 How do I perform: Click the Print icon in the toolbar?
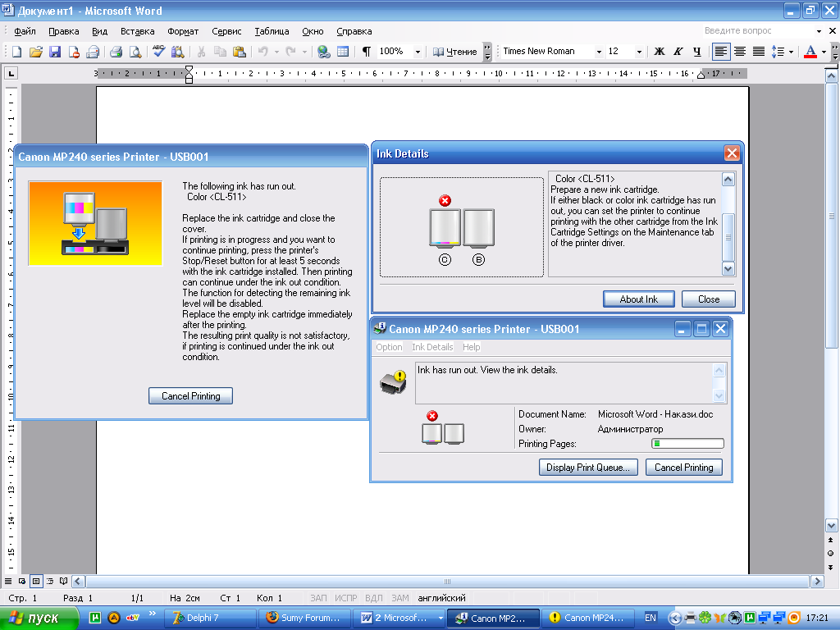(x=116, y=52)
